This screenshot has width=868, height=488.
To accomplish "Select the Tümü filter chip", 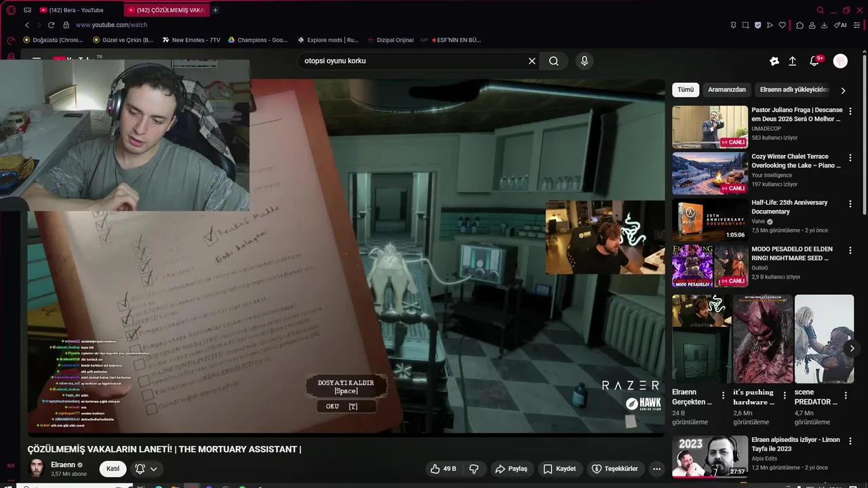I will tap(686, 89).
